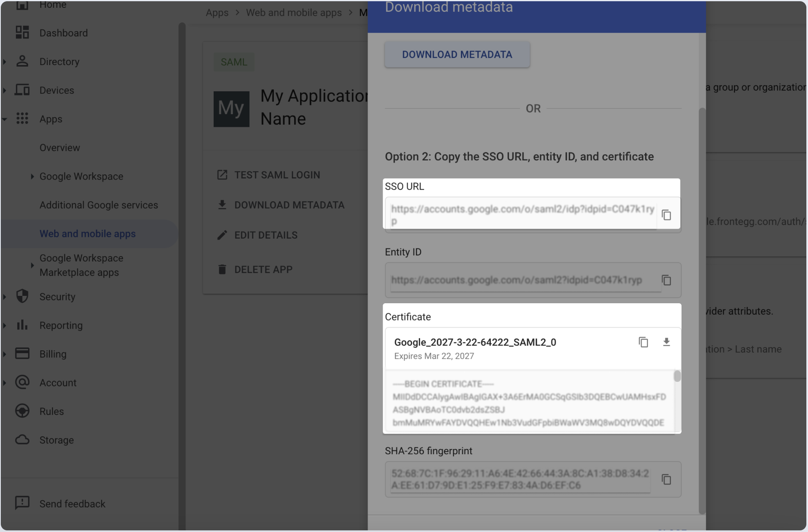Expand Google Workspace submenu arrow
This screenshot has width=808, height=532.
pyautogui.click(x=32, y=176)
